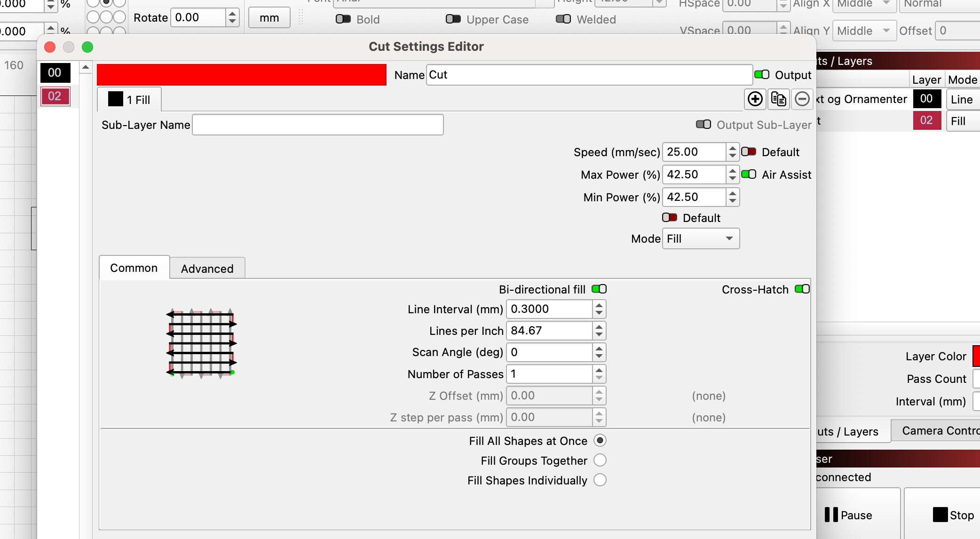
Task: Click the Sub-Layer Name input field
Action: 318,125
